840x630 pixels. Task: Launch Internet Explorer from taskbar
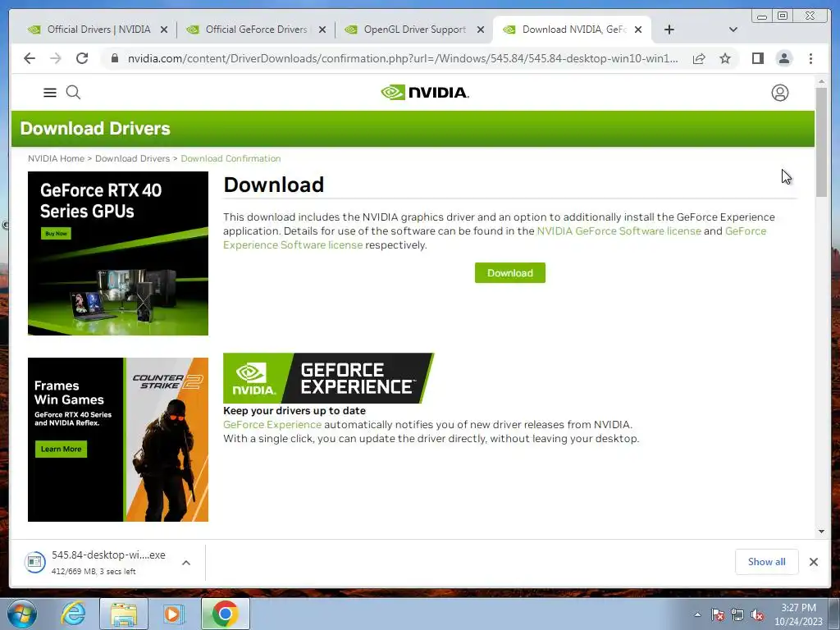pos(73,614)
